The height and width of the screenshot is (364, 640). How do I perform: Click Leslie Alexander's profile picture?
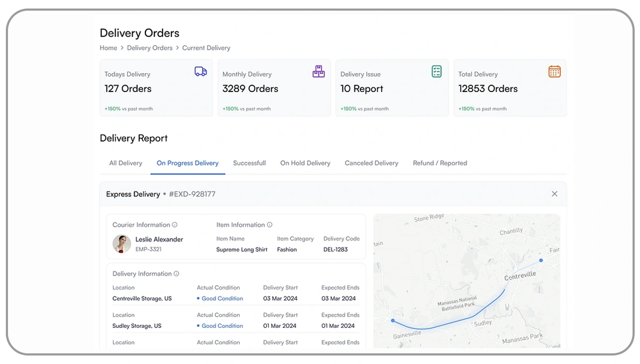click(x=121, y=243)
